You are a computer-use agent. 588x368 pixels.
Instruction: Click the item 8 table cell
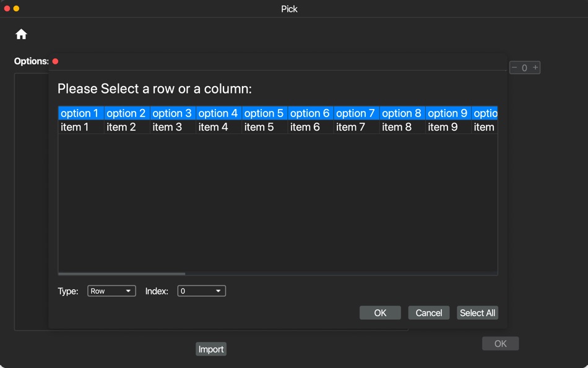tap(401, 126)
